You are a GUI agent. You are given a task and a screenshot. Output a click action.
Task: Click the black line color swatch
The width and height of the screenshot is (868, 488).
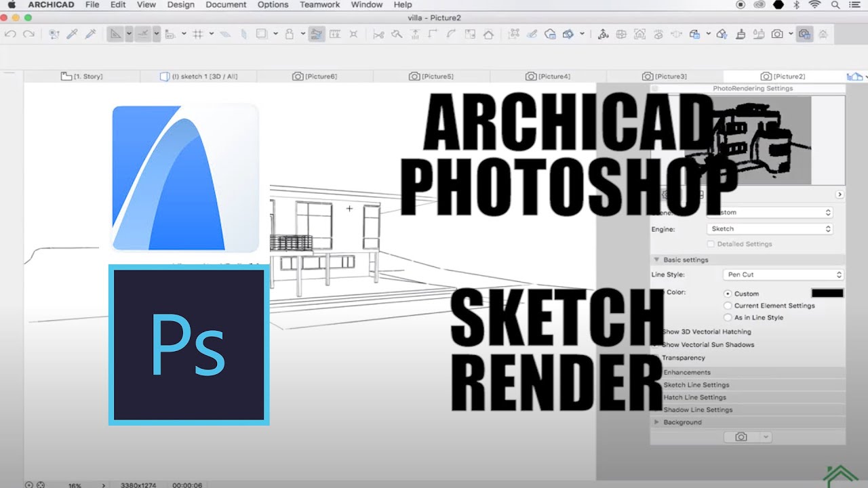point(827,293)
